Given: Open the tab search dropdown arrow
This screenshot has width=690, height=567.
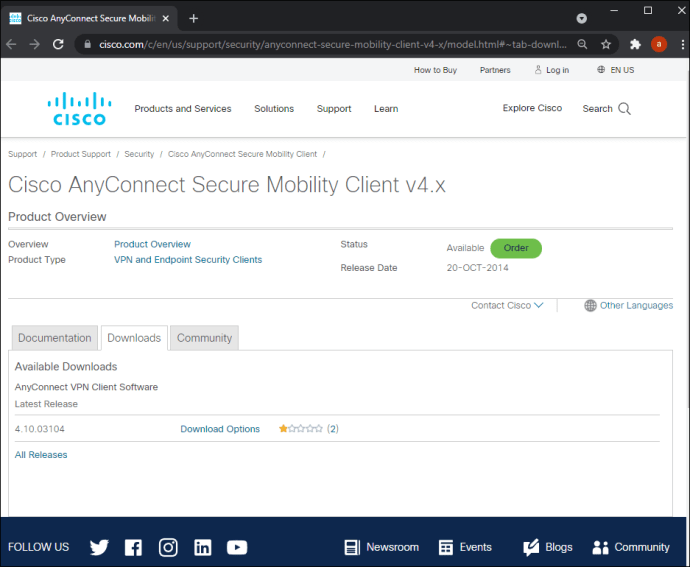Looking at the screenshot, I should click(x=581, y=18).
